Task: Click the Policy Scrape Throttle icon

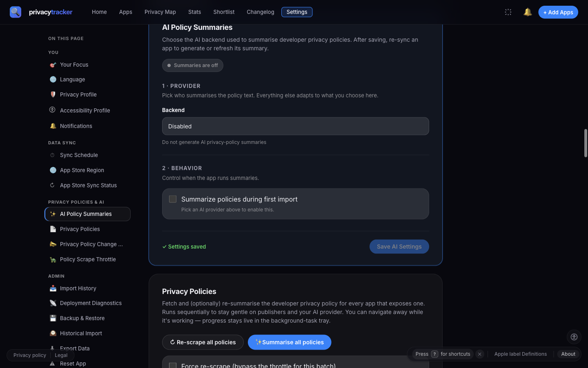Action: (53, 259)
